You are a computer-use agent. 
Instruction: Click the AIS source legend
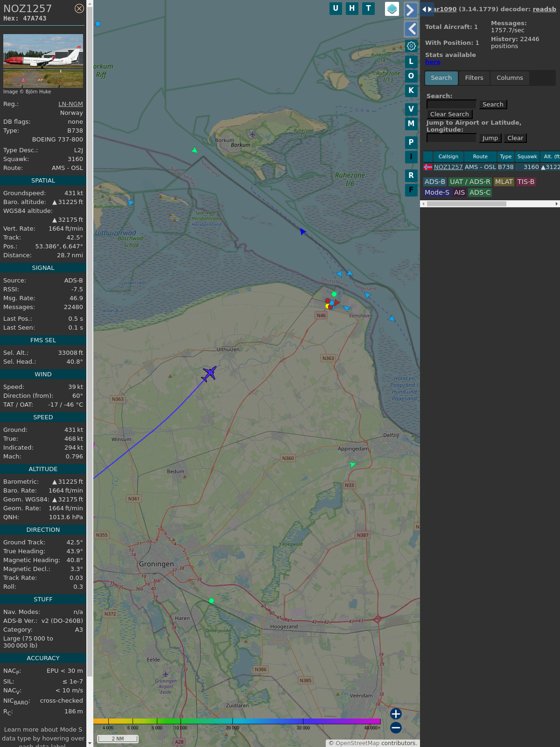pyautogui.click(x=460, y=192)
